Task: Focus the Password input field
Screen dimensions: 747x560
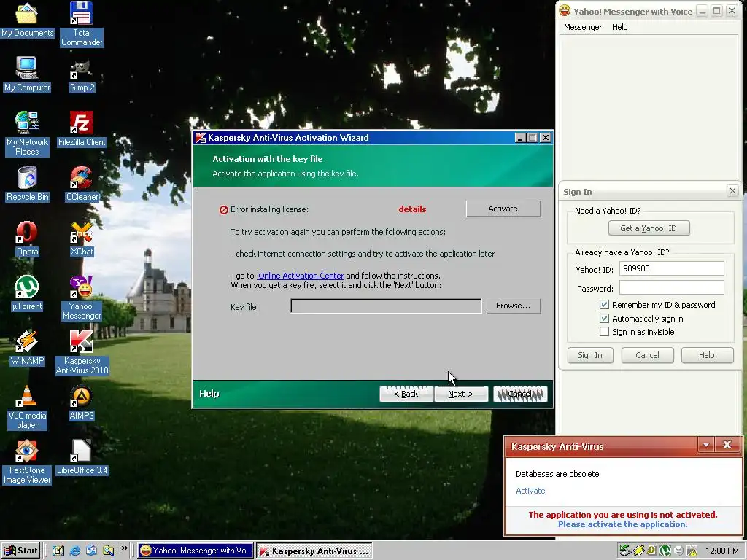Action: (671, 287)
